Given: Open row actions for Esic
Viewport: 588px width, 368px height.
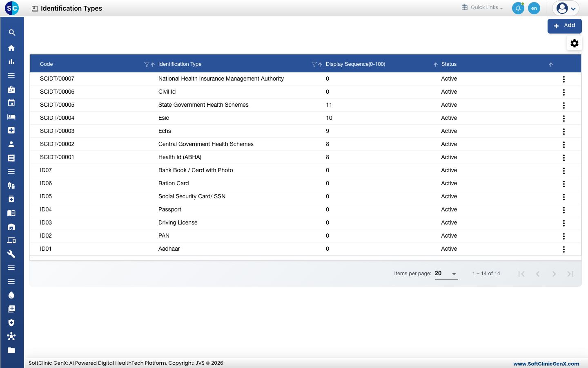Looking at the screenshot, I should click(564, 119).
